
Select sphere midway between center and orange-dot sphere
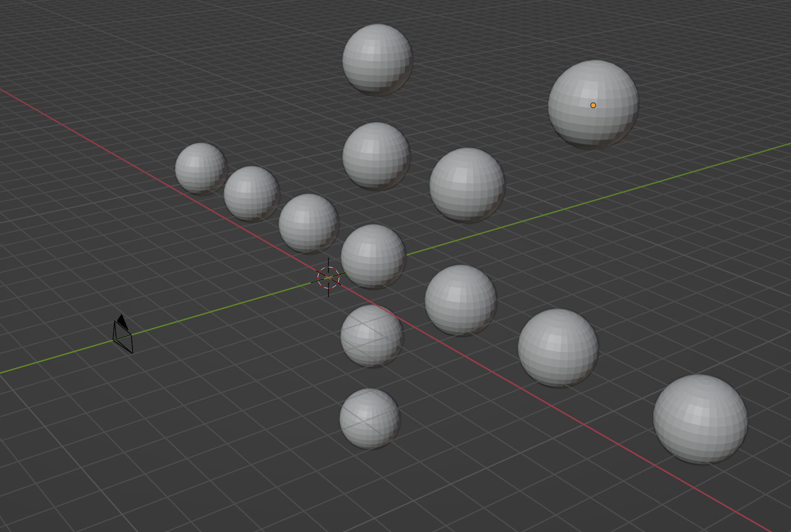tap(467, 185)
